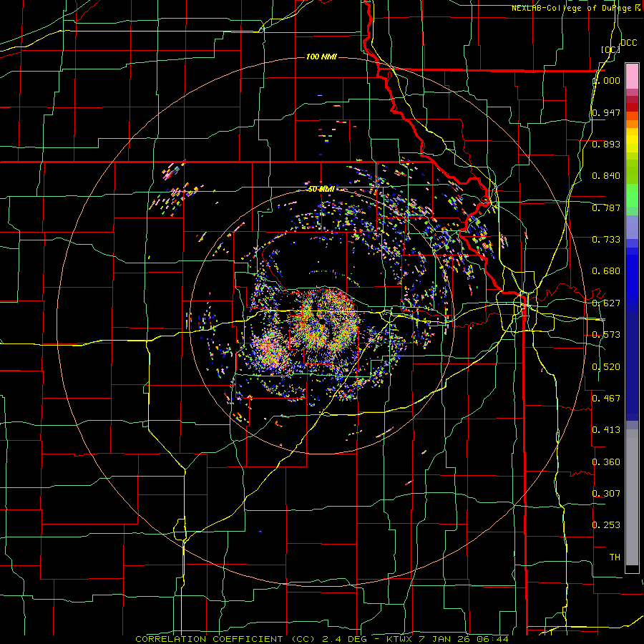Screen dimensions: 644x644
Task: Select the 0.680 scale value
Action: [x=606, y=271]
